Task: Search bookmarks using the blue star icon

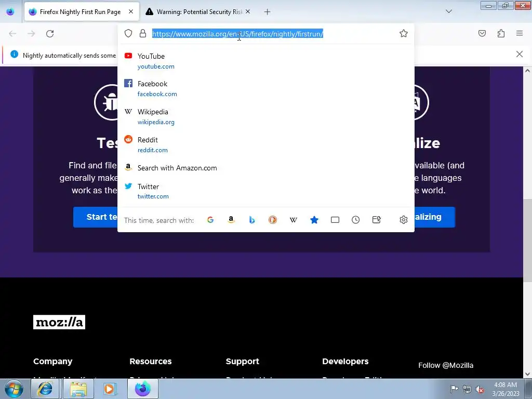Action: point(314,220)
